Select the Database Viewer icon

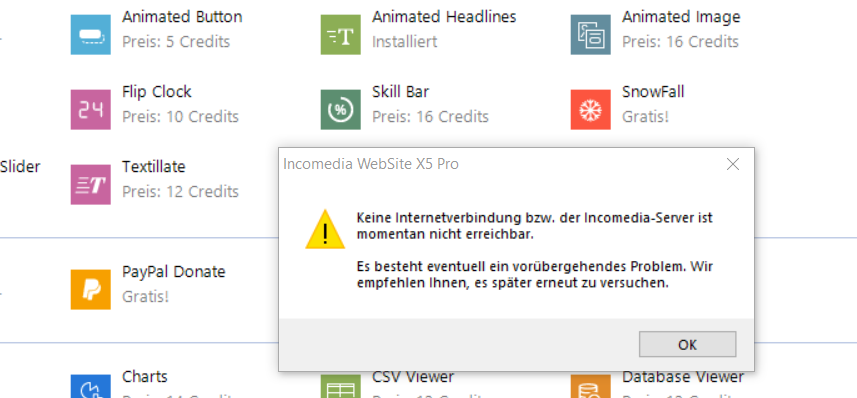pos(591,387)
